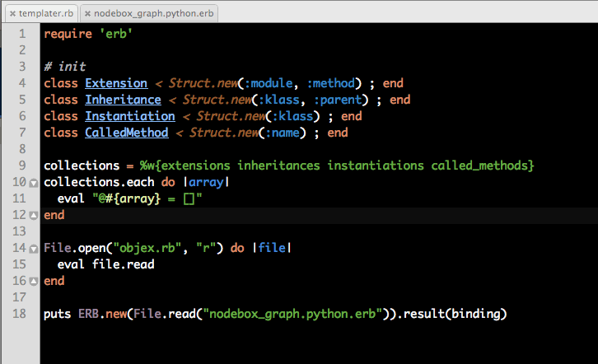Click the word 'extensions' in the %w list

tap(196, 166)
